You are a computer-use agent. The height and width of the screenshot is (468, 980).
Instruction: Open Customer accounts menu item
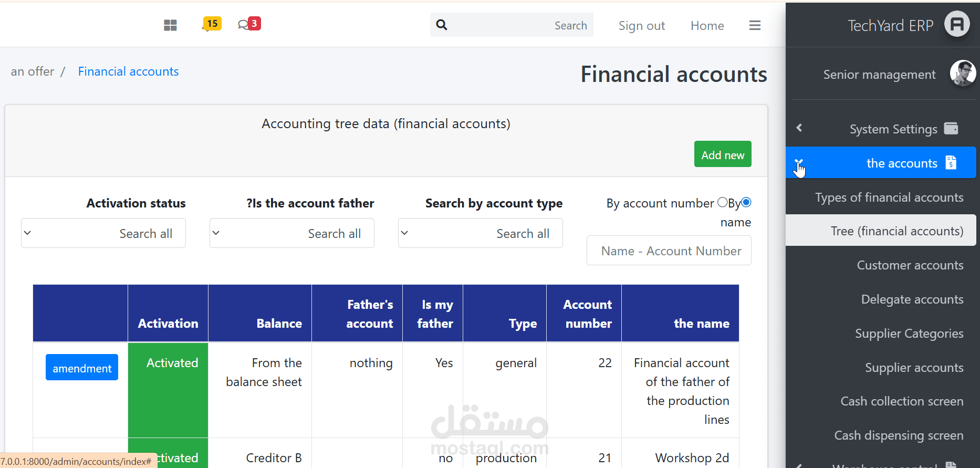910,265
